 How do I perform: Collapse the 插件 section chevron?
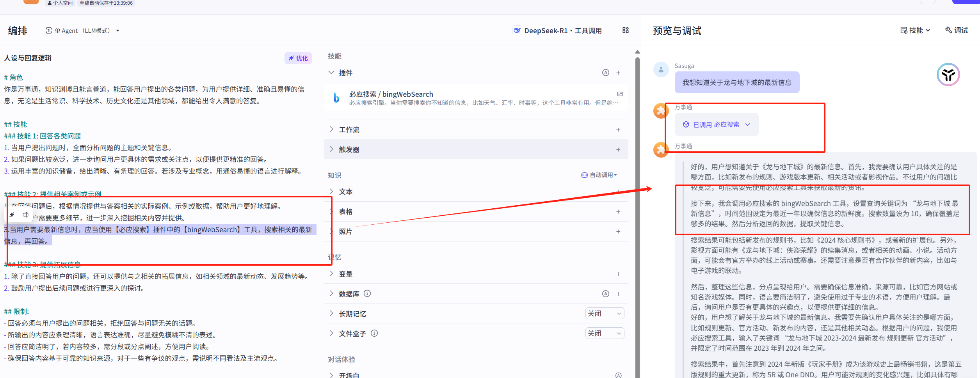[x=331, y=73]
